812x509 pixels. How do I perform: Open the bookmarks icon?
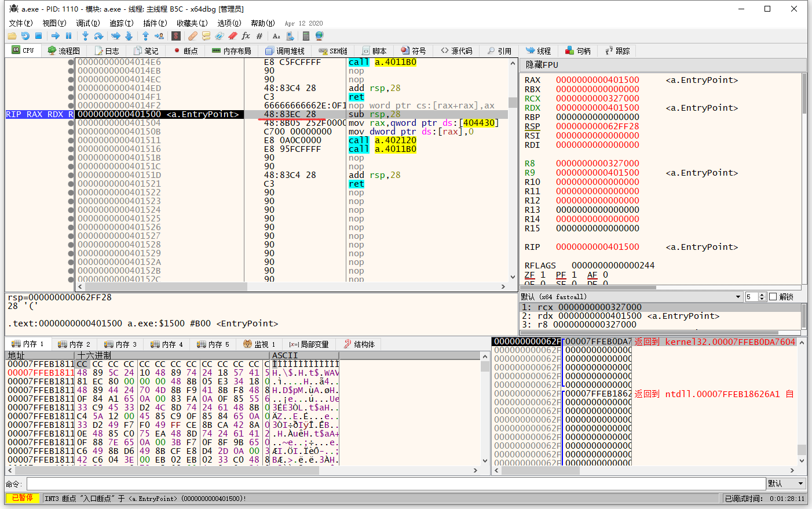[x=232, y=36]
